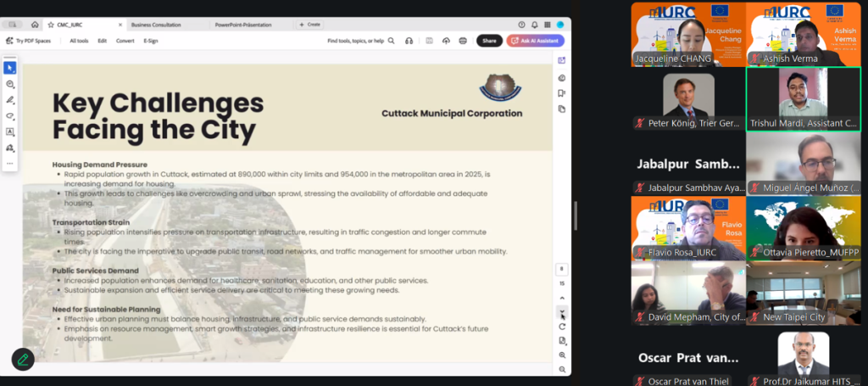Image resolution: width=868 pixels, height=386 pixels.
Task: Click the rotate page icon in the right sidebar
Action: click(x=562, y=327)
